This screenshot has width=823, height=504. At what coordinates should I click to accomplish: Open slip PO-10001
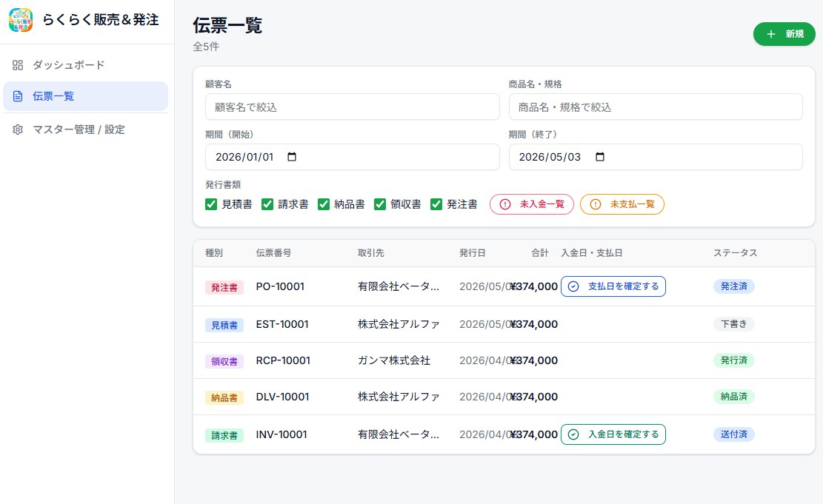coord(280,286)
